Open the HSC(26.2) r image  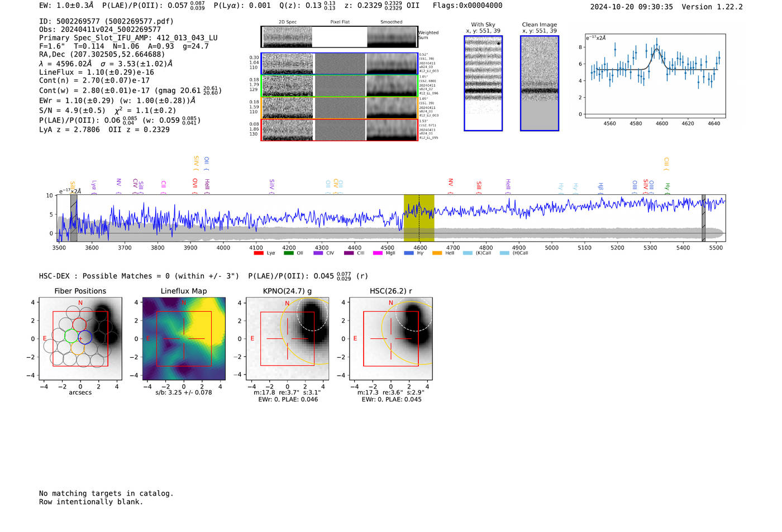click(390, 339)
